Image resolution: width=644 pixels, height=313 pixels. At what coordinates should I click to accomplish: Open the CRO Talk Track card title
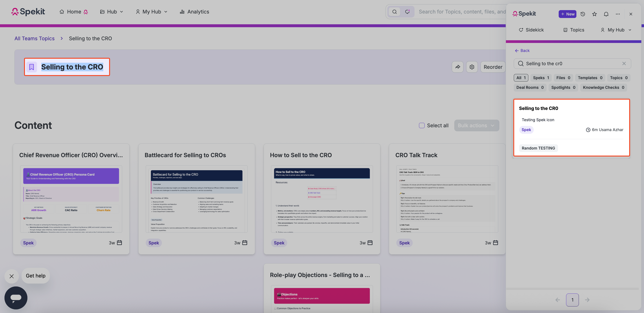[416, 155]
